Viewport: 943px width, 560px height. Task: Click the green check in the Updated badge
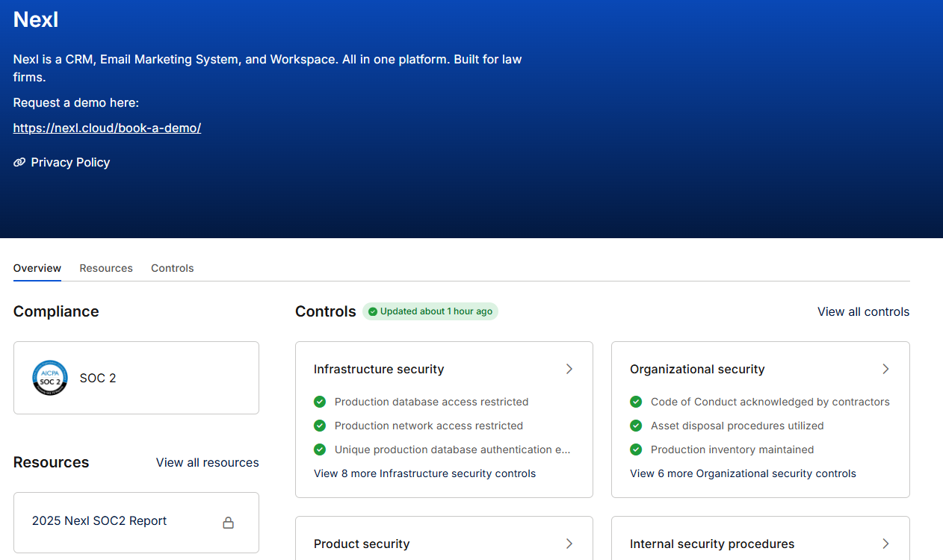372,311
